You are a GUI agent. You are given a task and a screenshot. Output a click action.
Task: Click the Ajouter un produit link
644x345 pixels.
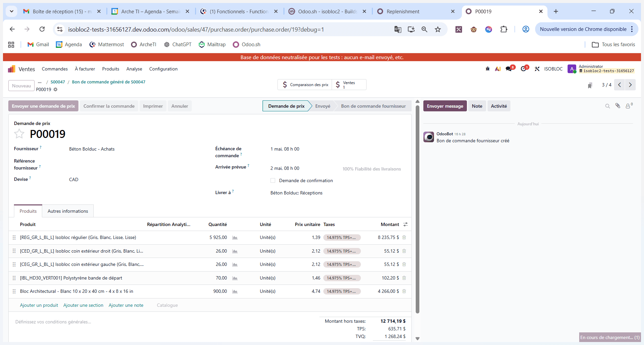point(39,305)
